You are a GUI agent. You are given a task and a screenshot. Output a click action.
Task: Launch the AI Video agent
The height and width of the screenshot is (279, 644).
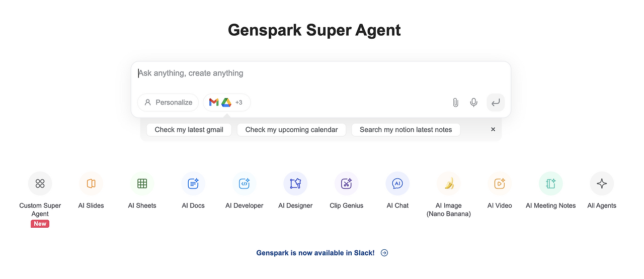[x=500, y=183]
